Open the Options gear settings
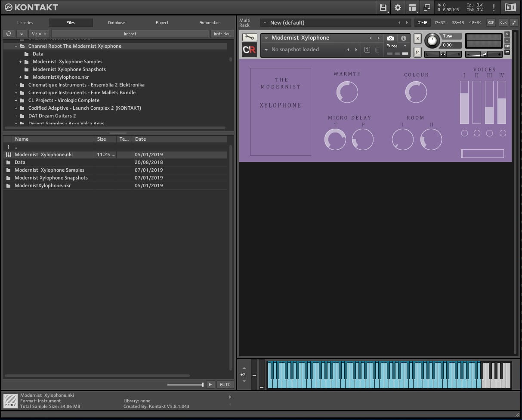This screenshot has width=522, height=420. click(x=398, y=7)
